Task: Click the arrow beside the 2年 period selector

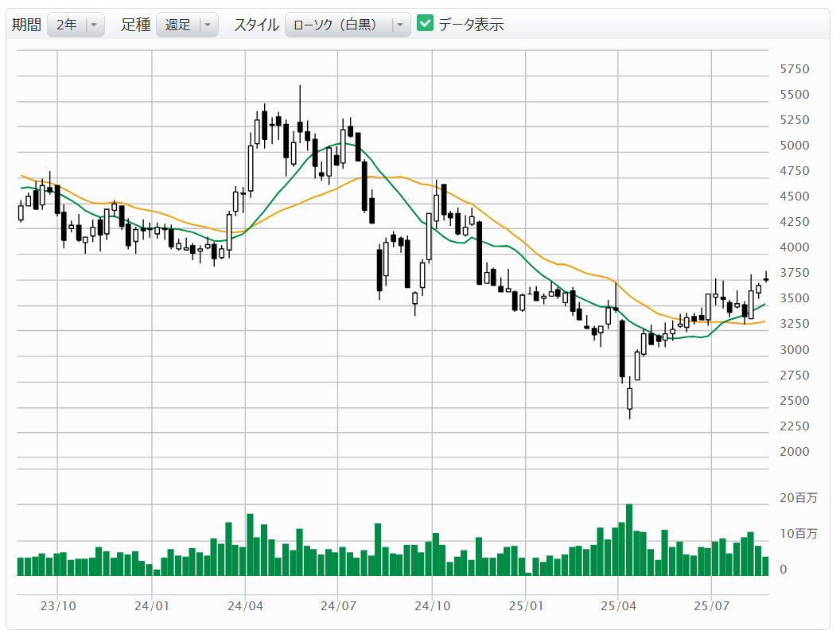Action: pyautogui.click(x=95, y=25)
